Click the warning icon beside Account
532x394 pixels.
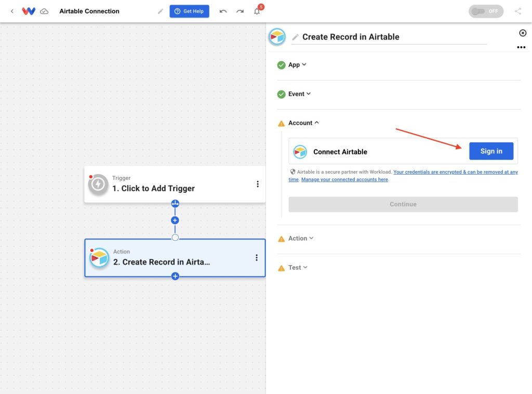tap(281, 124)
